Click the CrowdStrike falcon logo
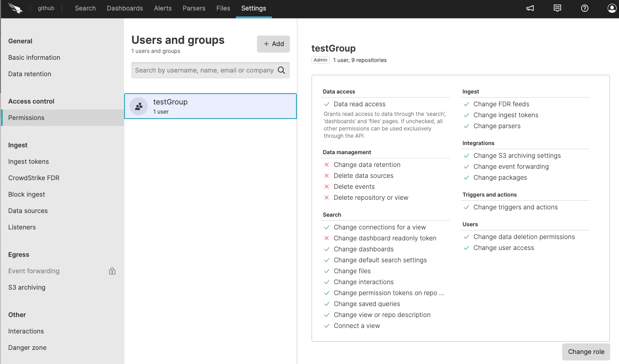 pos(15,8)
